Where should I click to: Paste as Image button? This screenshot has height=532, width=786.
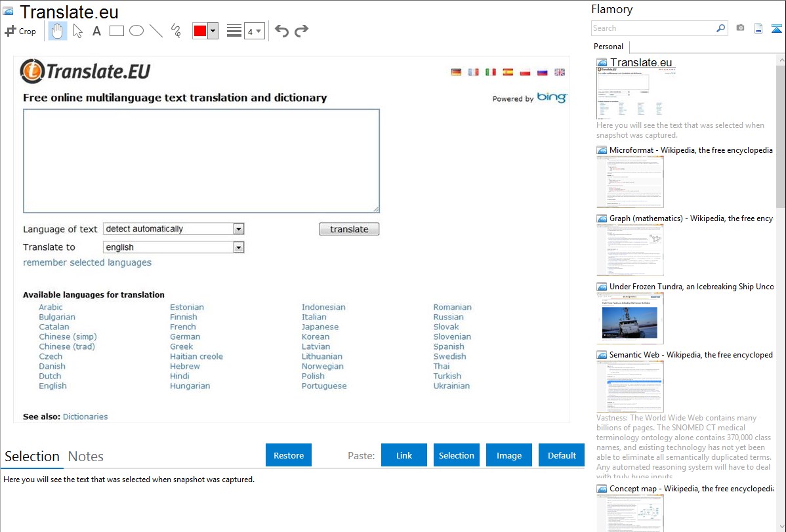click(x=509, y=455)
